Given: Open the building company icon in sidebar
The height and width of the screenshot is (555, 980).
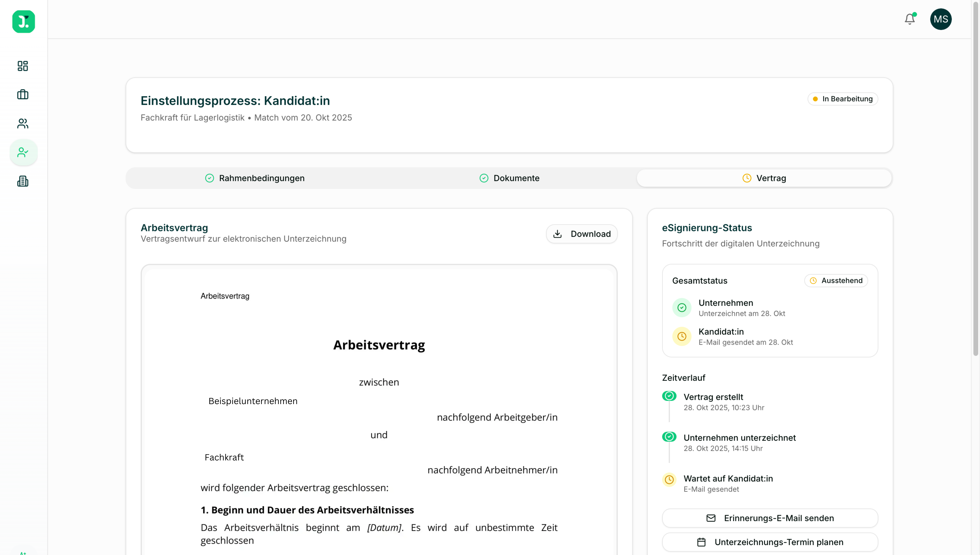Looking at the screenshot, I should point(23,181).
